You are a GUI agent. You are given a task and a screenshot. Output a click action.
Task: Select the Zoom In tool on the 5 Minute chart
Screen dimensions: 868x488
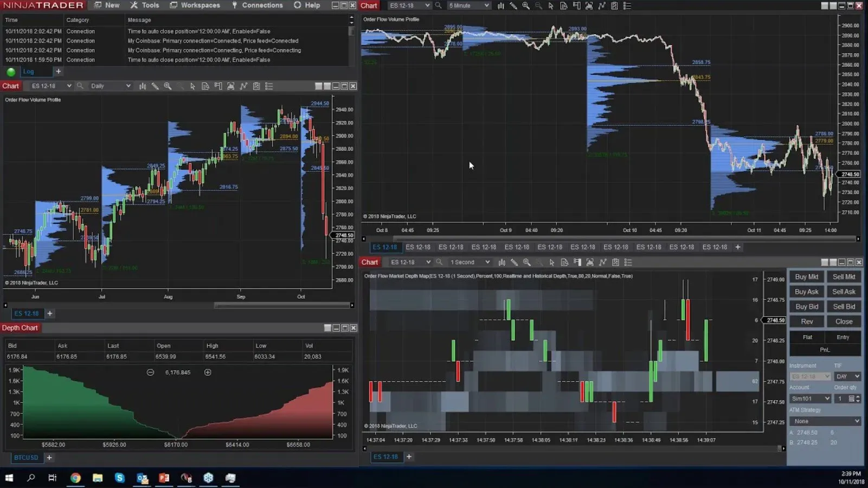coord(526,5)
